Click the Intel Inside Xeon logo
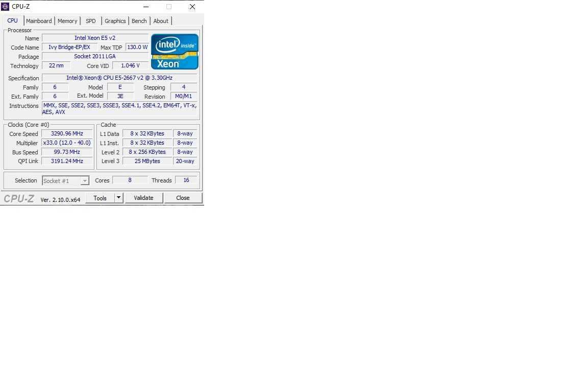588x368 pixels. [175, 52]
